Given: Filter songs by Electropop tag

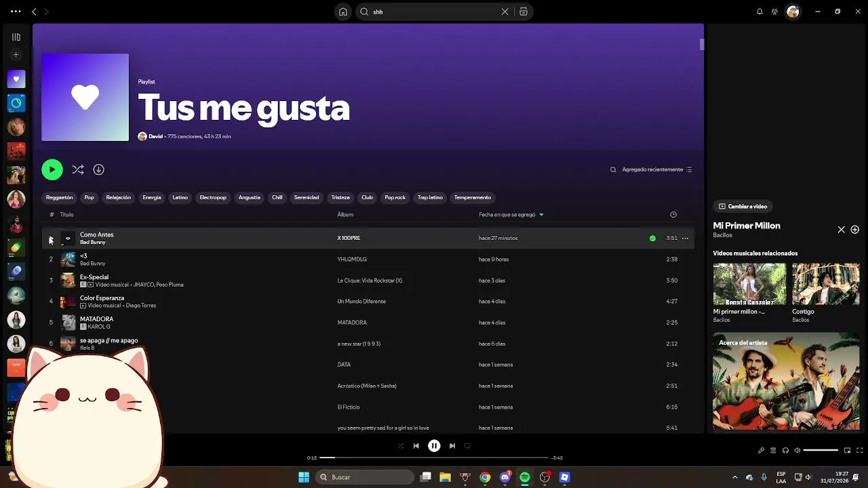Looking at the screenshot, I should pos(213,197).
